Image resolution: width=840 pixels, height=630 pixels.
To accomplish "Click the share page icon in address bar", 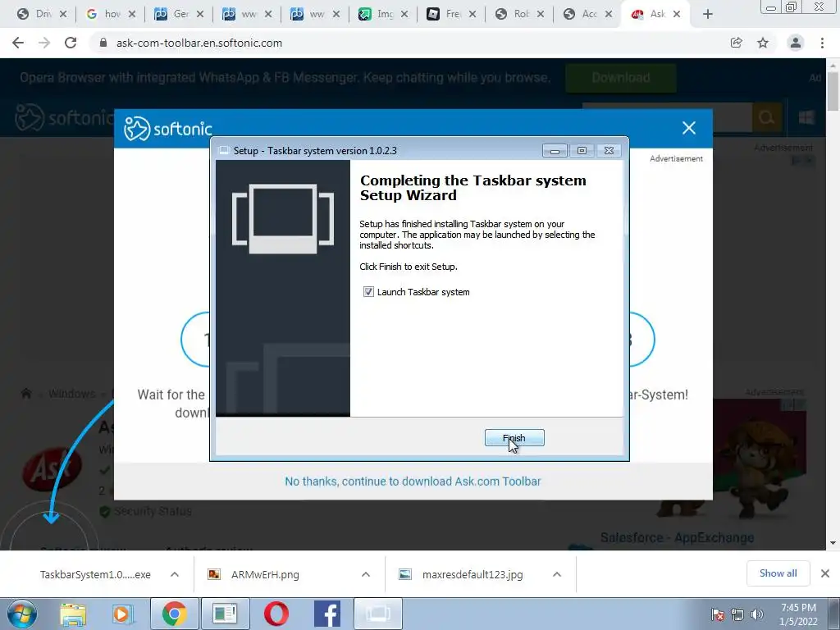I will click(737, 43).
